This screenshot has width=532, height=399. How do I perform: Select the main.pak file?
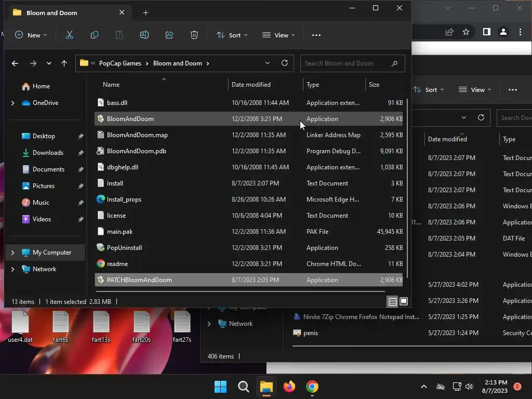click(249, 232)
